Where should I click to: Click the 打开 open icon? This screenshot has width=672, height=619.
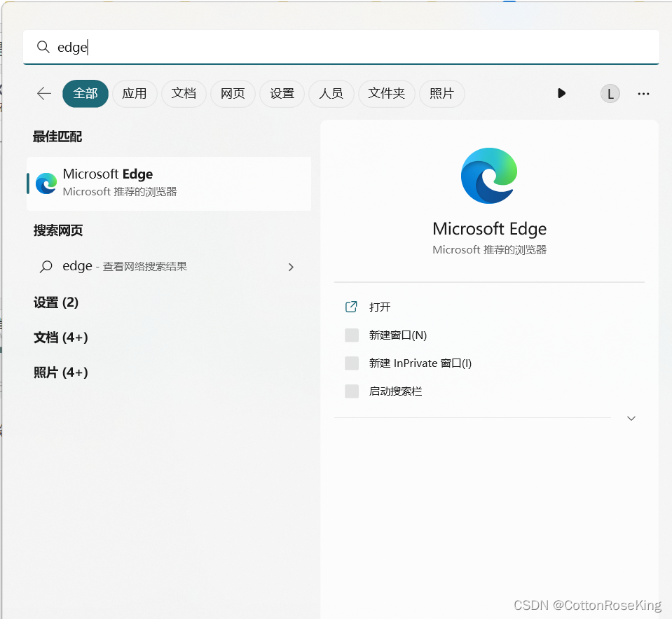tap(352, 307)
